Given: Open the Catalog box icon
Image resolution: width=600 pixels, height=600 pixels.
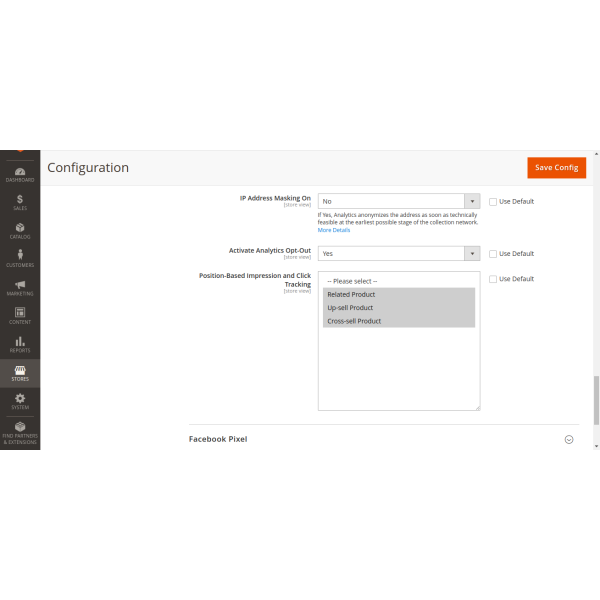Looking at the screenshot, I should point(20,230).
